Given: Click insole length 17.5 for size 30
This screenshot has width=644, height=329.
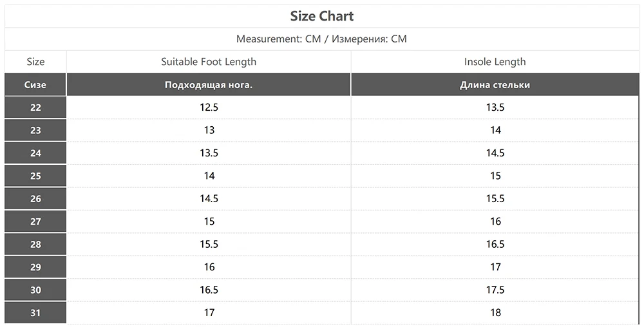Looking at the screenshot, I should click(495, 290).
